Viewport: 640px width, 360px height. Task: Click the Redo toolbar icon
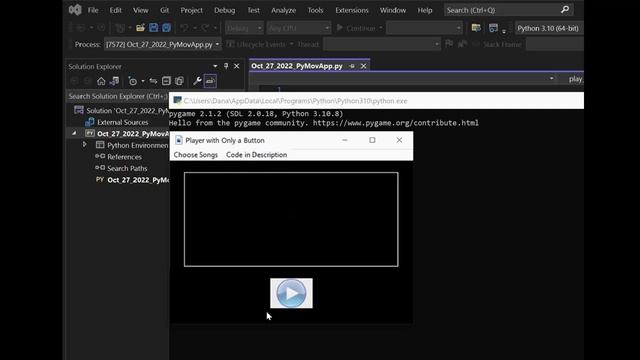[205, 28]
